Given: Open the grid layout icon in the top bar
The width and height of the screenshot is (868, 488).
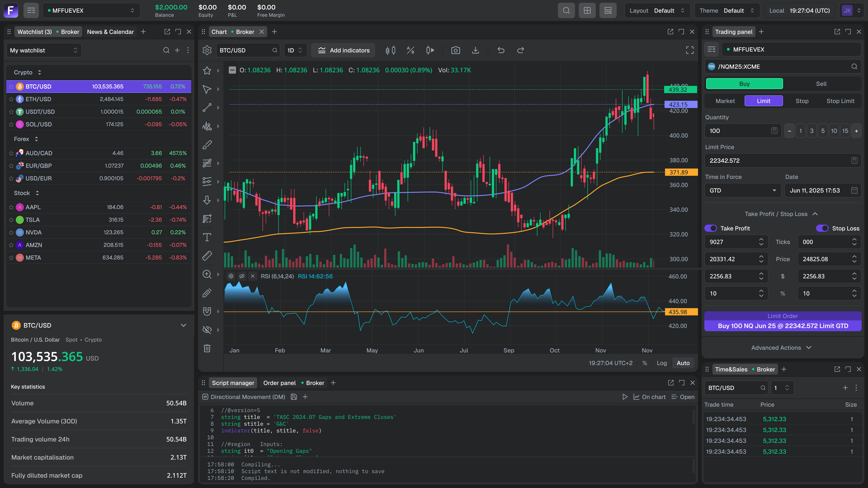Looking at the screenshot, I should click(587, 10).
